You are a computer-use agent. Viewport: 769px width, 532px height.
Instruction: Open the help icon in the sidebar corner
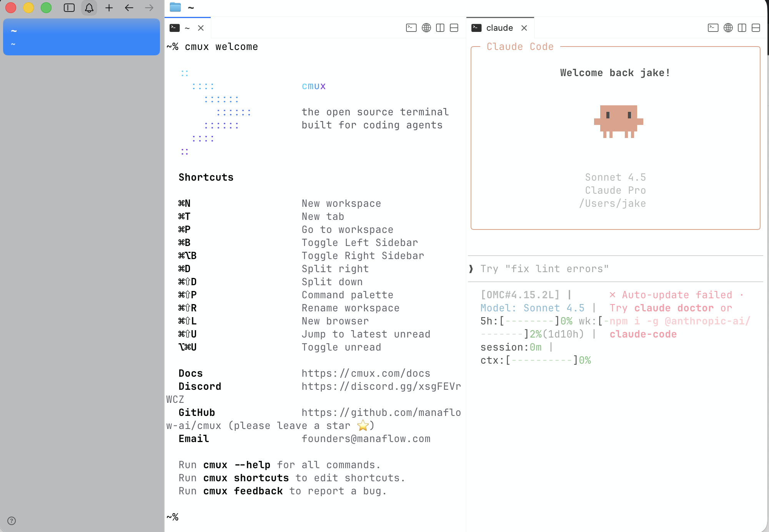tap(12, 521)
